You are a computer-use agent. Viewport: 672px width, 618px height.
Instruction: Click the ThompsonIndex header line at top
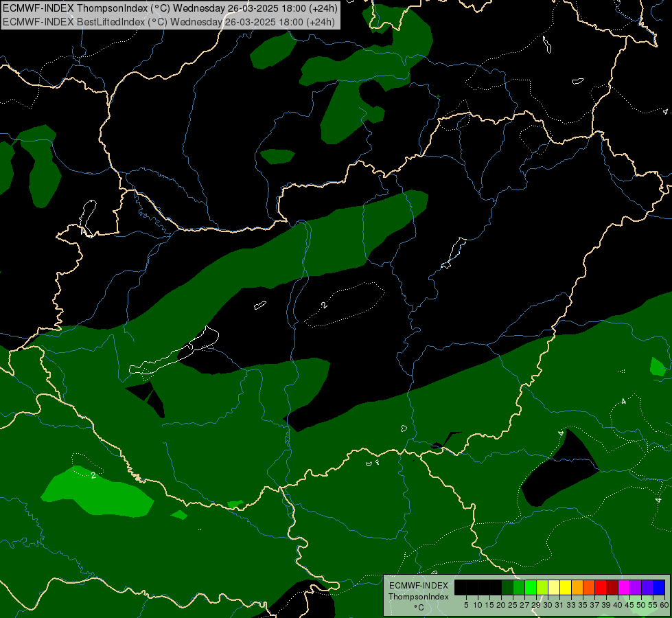170,8
